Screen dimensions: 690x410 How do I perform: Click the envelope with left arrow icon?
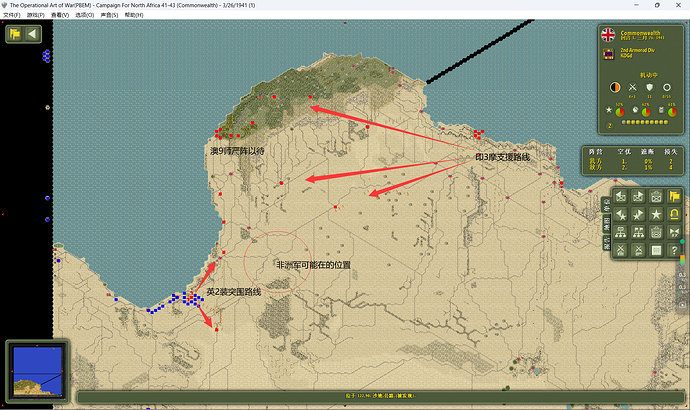(x=620, y=196)
